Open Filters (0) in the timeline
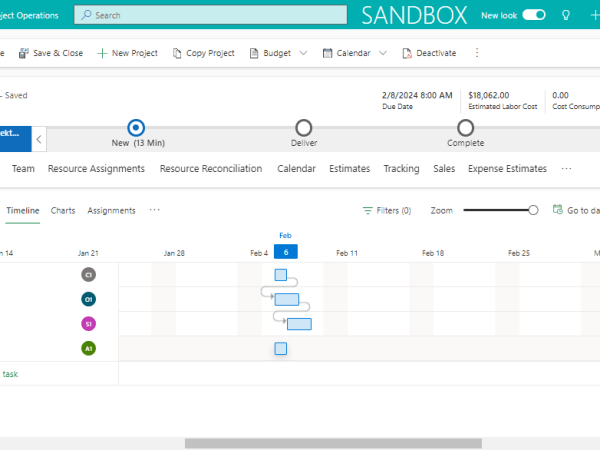Screen dimensions: 600x450 click(387, 211)
